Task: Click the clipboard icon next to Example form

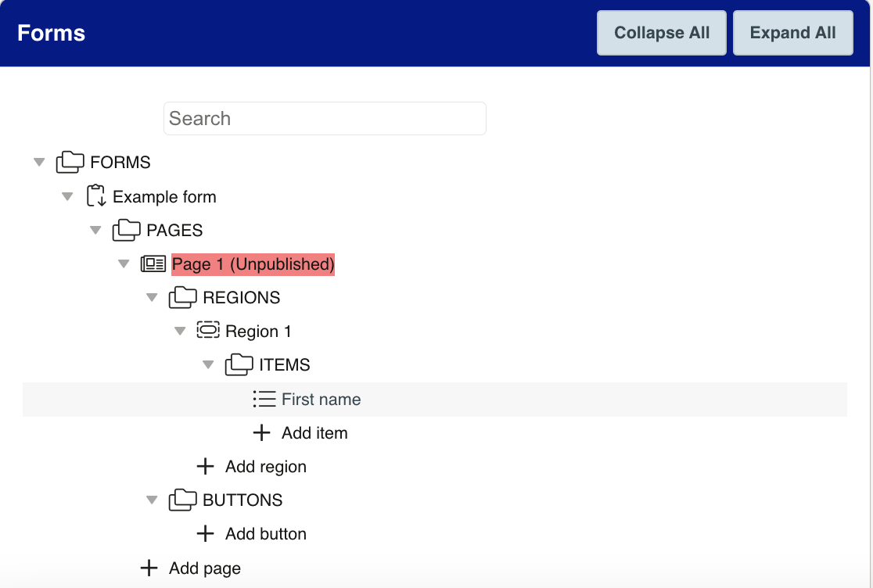Action: click(x=95, y=196)
